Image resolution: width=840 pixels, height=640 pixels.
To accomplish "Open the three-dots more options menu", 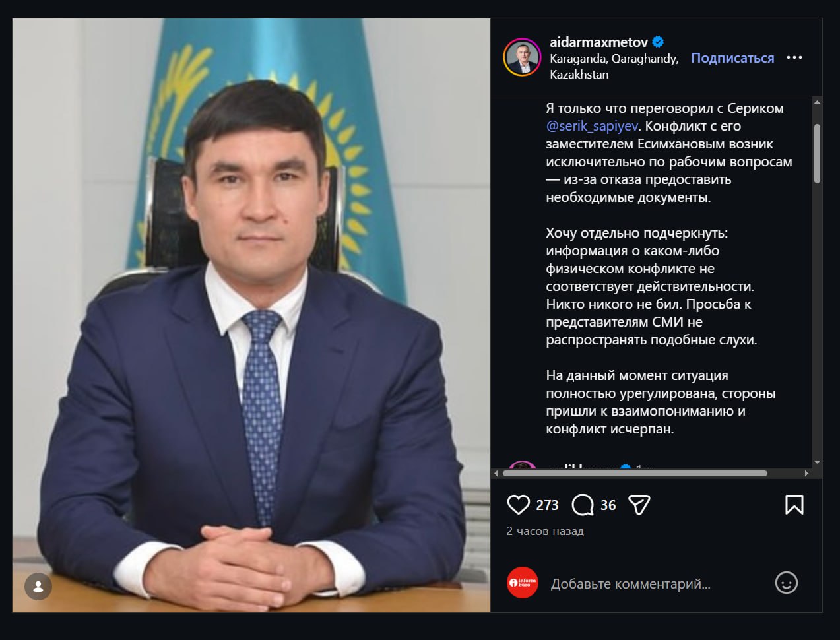I will (x=794, y=58).
